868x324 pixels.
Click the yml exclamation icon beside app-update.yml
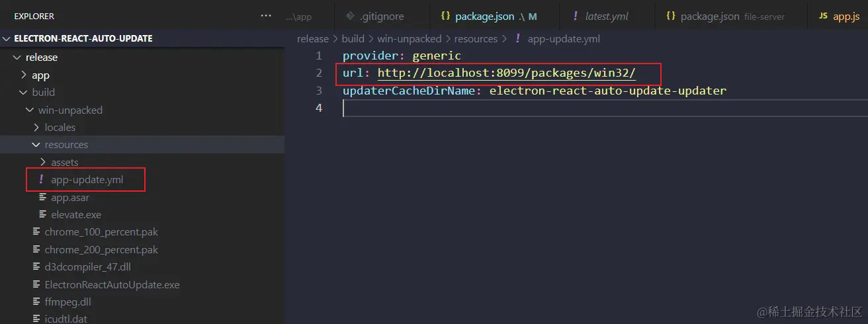pos(41,180)
